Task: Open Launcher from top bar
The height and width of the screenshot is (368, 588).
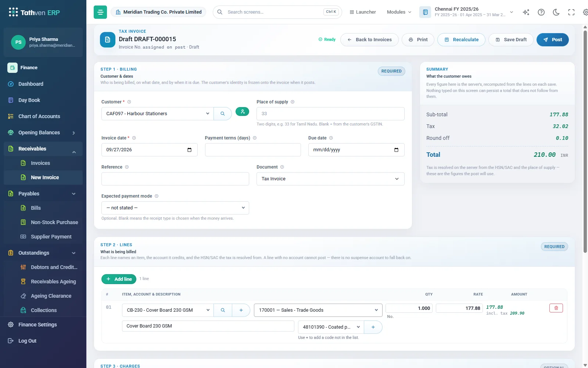Action: (363, 12)
